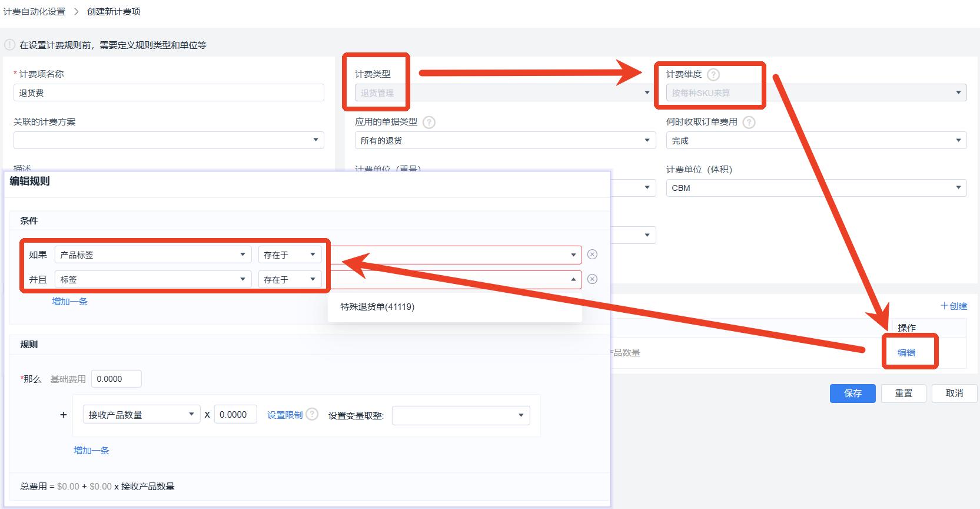Image resolution: width=980 pixels, height=509 pixels.
Task: Open the 应用的单据类型 dropdown showing 所有的退货
Action: coord(505,140)
